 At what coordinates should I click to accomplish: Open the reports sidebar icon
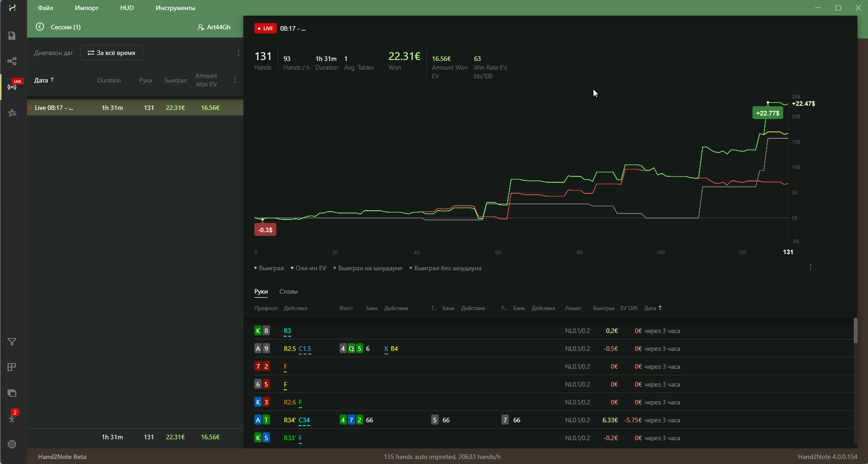coord(12,36)
